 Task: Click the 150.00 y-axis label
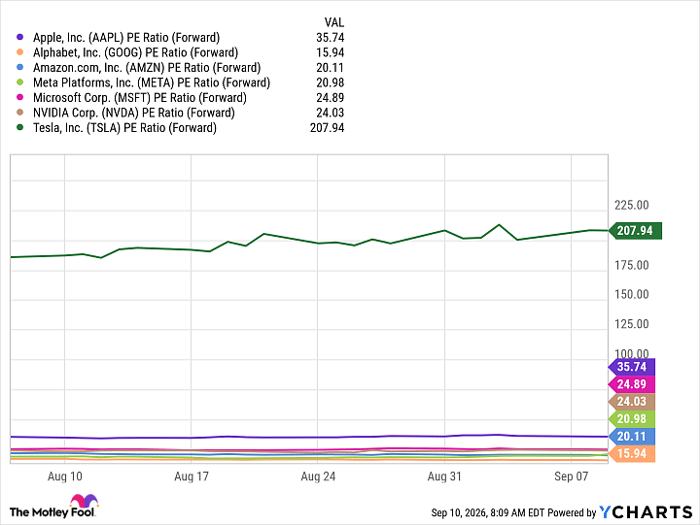(x=631, y=295)
